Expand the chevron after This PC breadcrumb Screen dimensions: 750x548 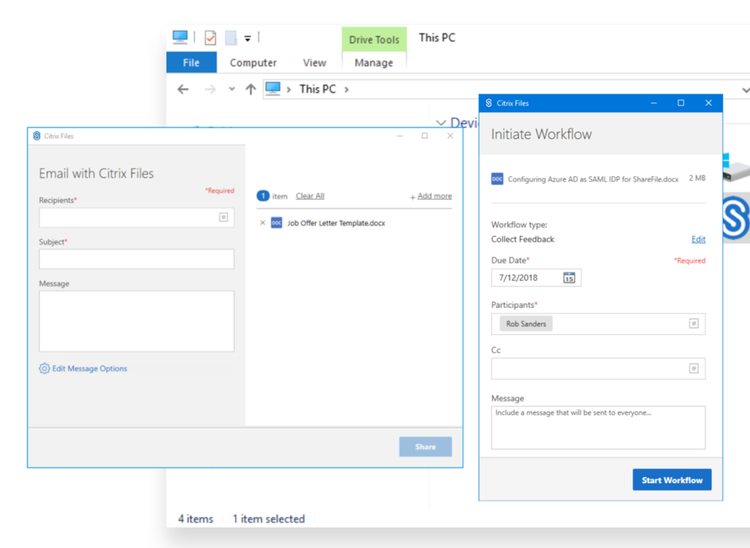click(347, 89)
